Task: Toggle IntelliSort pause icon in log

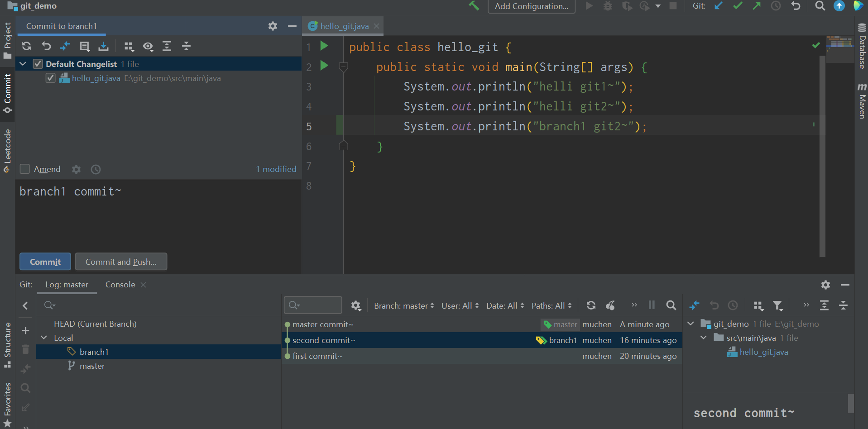Action: (652, 305)
